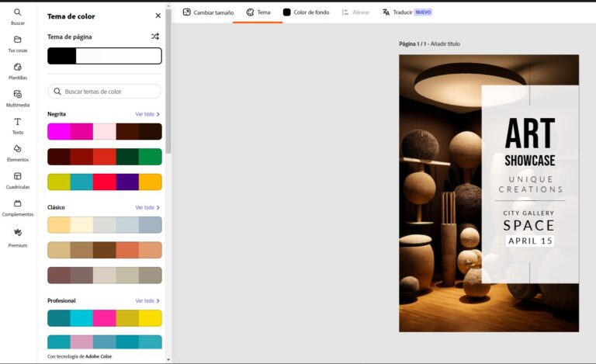Expand Negrita themes with Ver todo
Screen dimensions: 596x364
[x=147, y=114]
